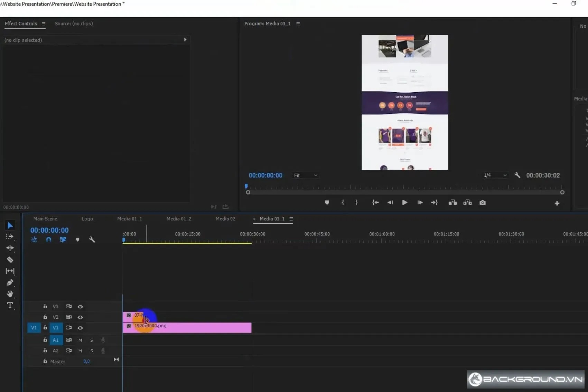Solo the A2 audio track

[x=92, y=351]
